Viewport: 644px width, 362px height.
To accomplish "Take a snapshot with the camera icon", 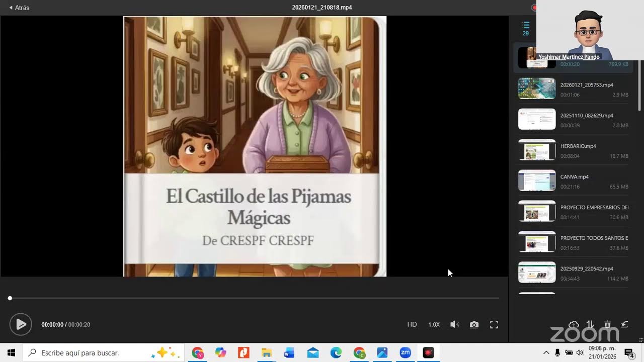I will pyautogui.click(x=474, y=324).
